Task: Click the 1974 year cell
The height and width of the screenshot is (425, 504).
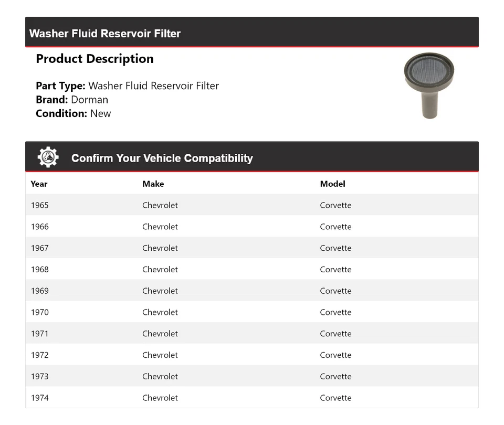Action: tap(39, 398)
